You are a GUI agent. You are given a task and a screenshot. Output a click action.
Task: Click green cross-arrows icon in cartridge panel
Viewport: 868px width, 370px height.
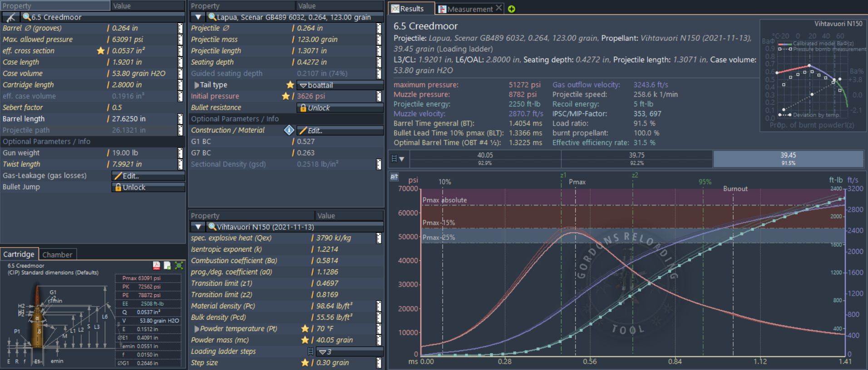tap(179, 266)
